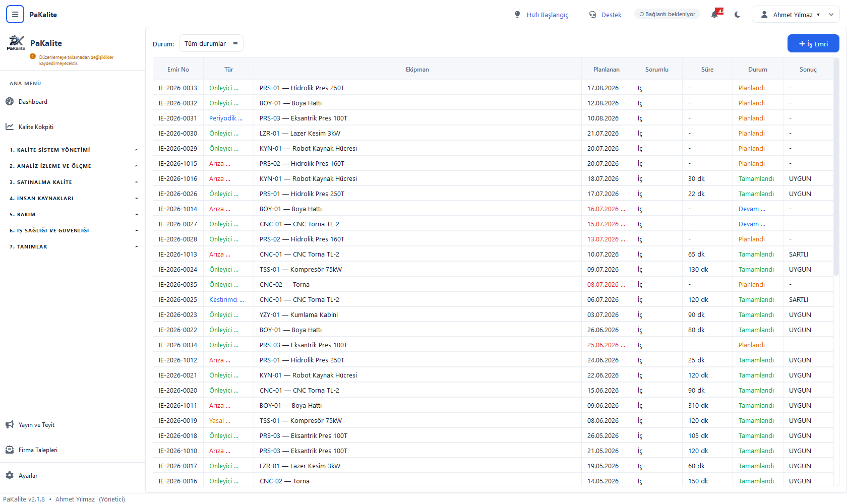Toggle dark mode moon icon
The width and height of the screenshot is (847, 504).
[738, 15]
